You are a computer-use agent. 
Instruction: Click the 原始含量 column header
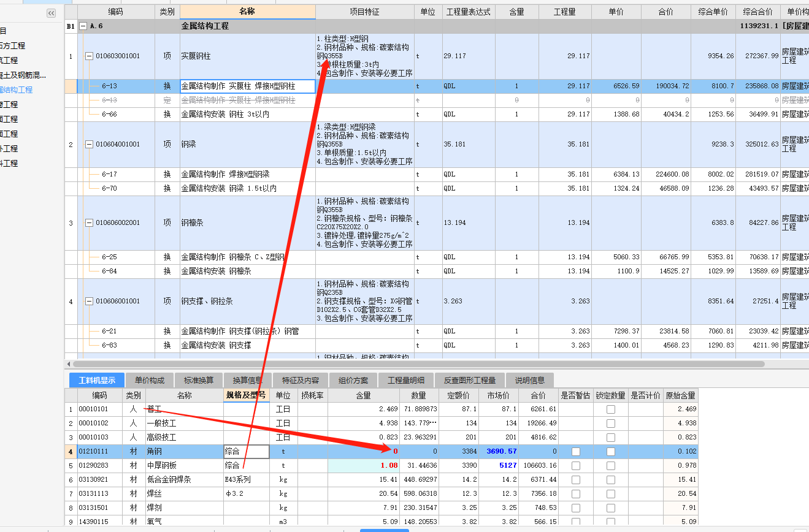(681, 395)
